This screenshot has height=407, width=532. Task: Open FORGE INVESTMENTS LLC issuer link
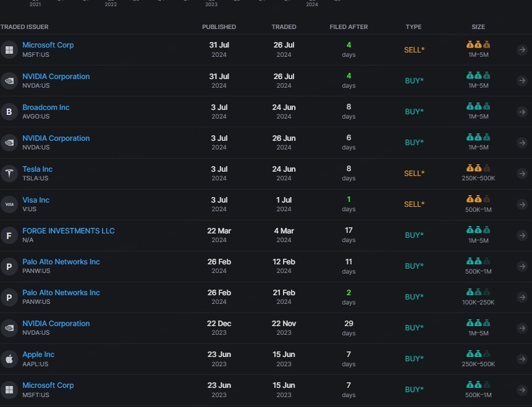click(x=69, y=230)
